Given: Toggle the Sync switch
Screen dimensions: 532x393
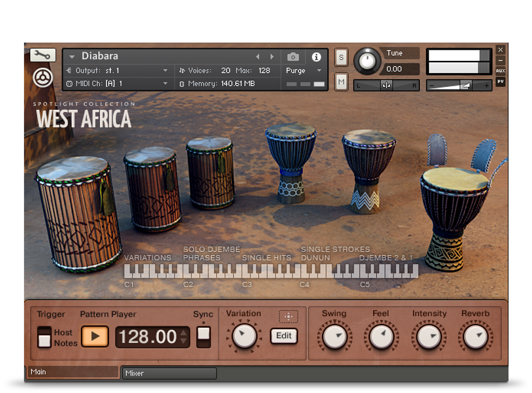Looking at the screenshot, I should (204, 337).
